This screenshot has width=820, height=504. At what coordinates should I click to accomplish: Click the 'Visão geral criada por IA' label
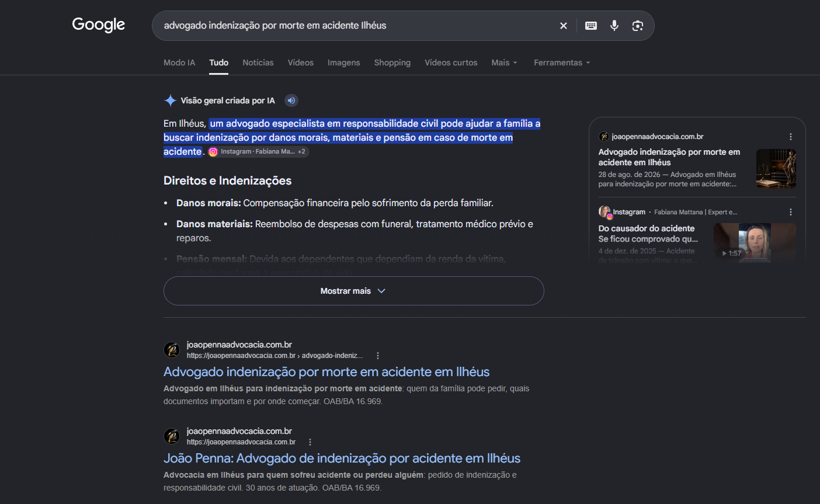click(228, 100)
